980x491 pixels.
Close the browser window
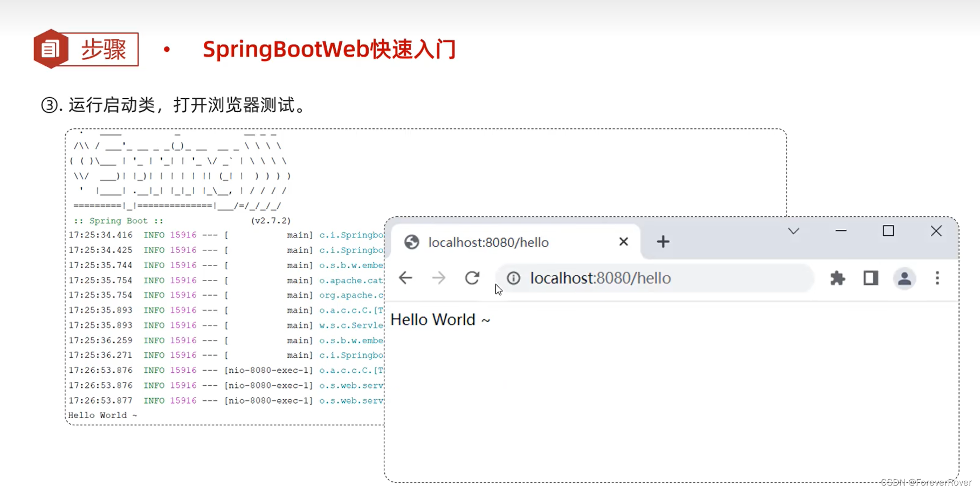[936, 231]
